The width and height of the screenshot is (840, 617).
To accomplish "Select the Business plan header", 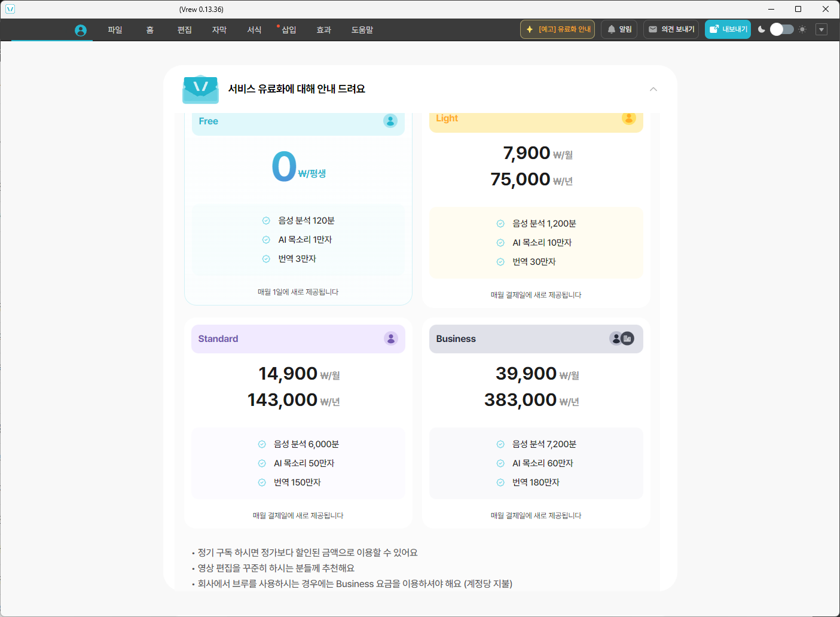I will click(x=536, y=339).
